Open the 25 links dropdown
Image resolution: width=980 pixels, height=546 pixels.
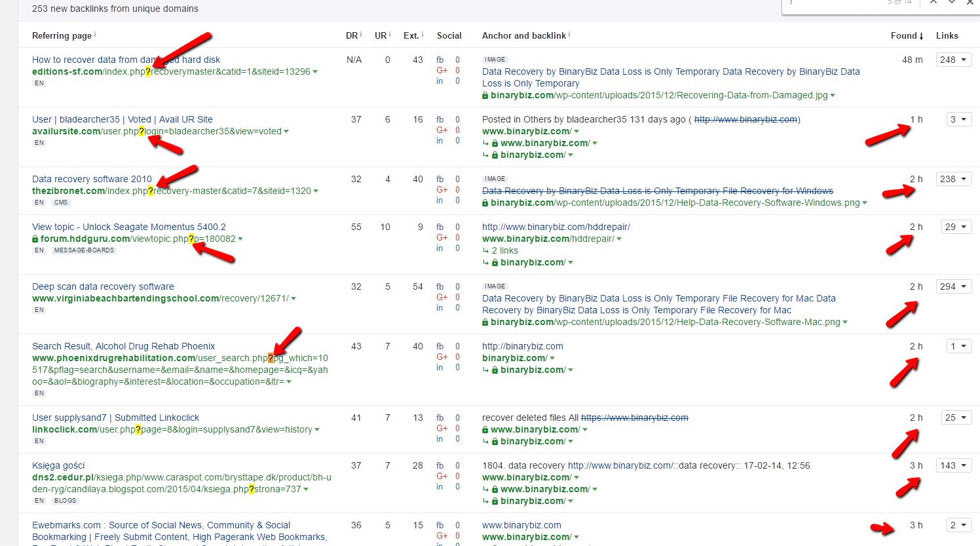coord(956,418)
